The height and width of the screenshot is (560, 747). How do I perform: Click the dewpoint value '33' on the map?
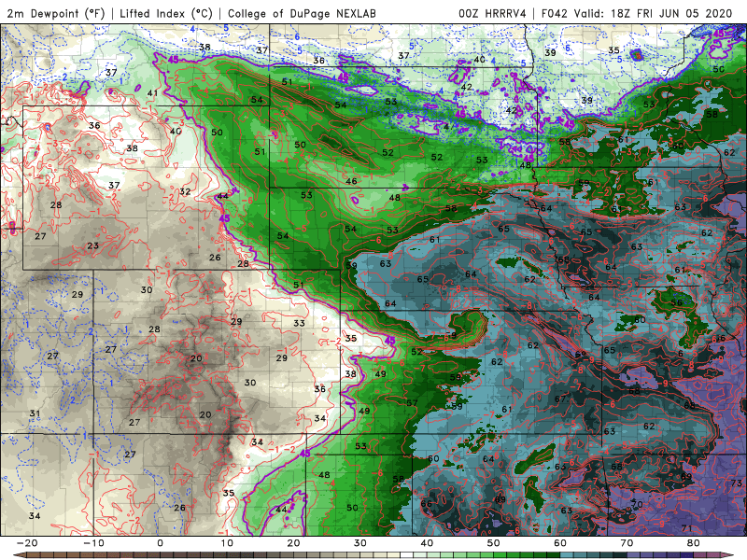[299, 323]
